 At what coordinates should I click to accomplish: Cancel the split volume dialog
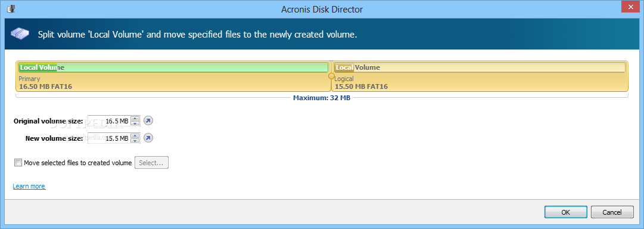[x=612, y=212]
